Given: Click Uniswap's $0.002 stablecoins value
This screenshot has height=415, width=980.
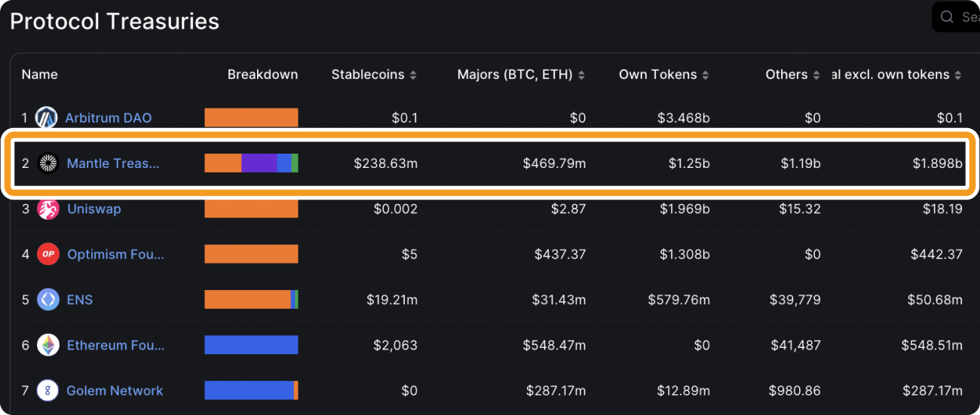Looking at the screenshot, I should [x=396, y=209].
